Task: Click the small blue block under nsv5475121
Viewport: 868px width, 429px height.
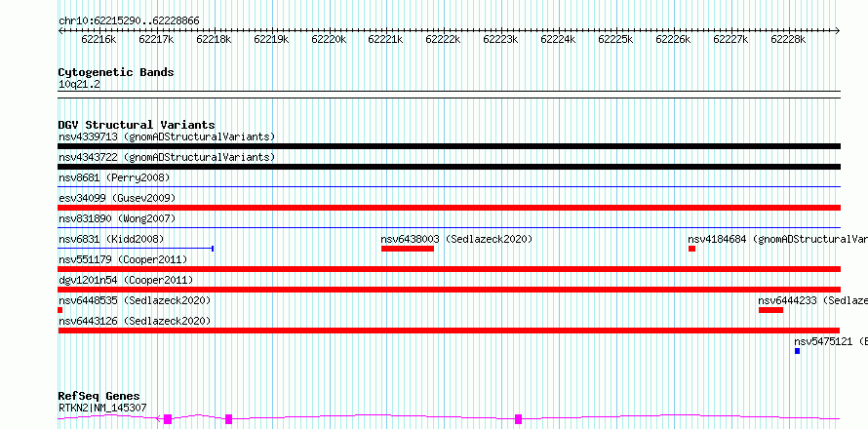Action: (797, 351)
